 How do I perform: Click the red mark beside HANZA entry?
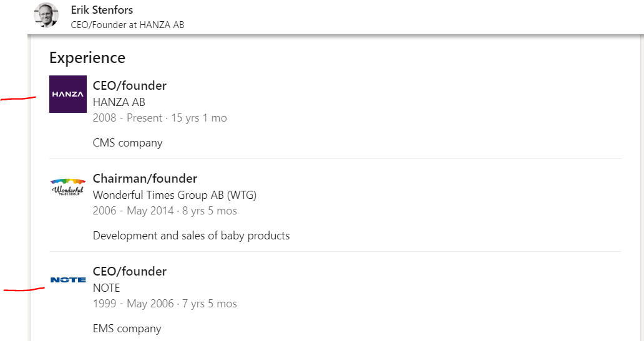[x=19, y=98]
